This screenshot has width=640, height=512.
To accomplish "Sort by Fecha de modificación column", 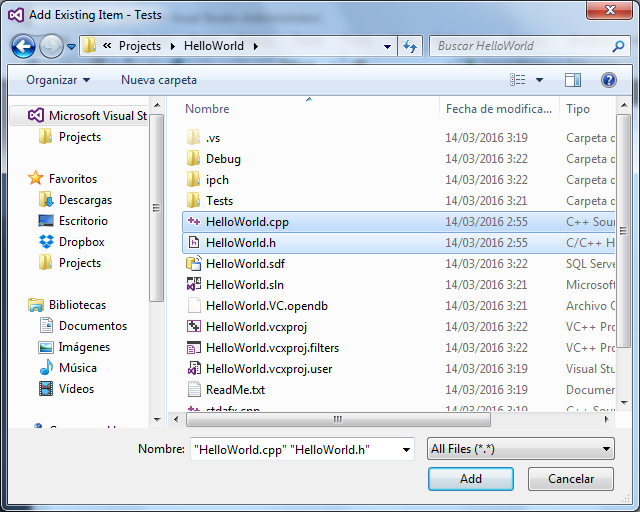I will 499,109.
